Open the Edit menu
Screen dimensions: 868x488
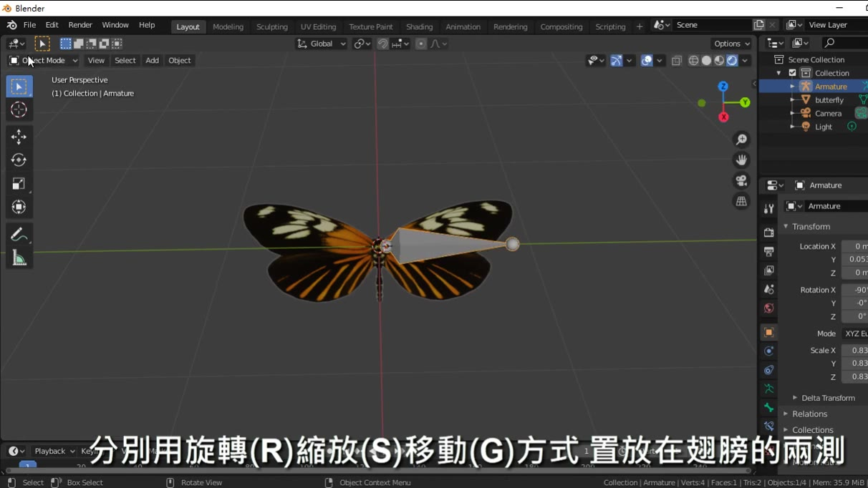point(52,25)
